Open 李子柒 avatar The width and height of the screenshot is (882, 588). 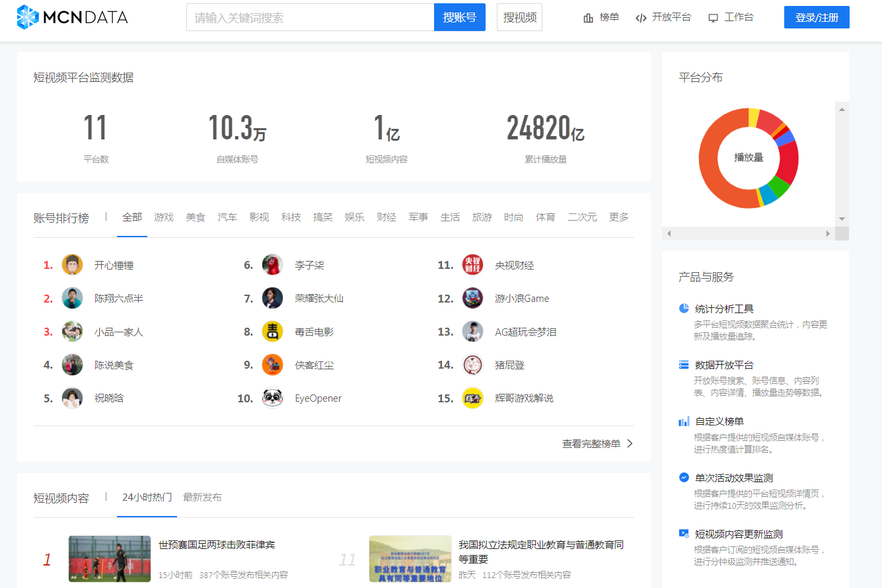[272, 265]
